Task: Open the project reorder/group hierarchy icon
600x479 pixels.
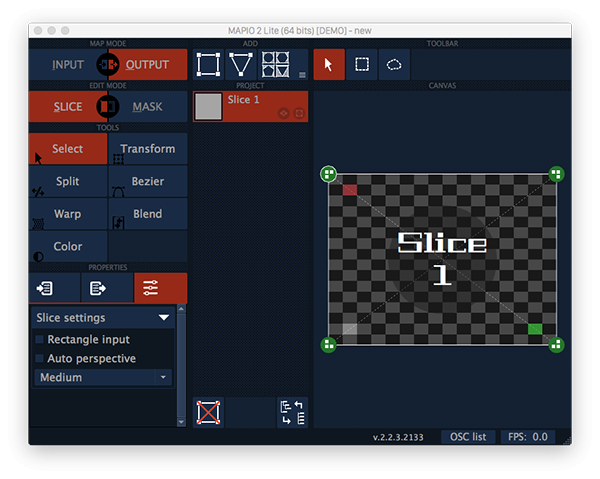Action: 292,412
